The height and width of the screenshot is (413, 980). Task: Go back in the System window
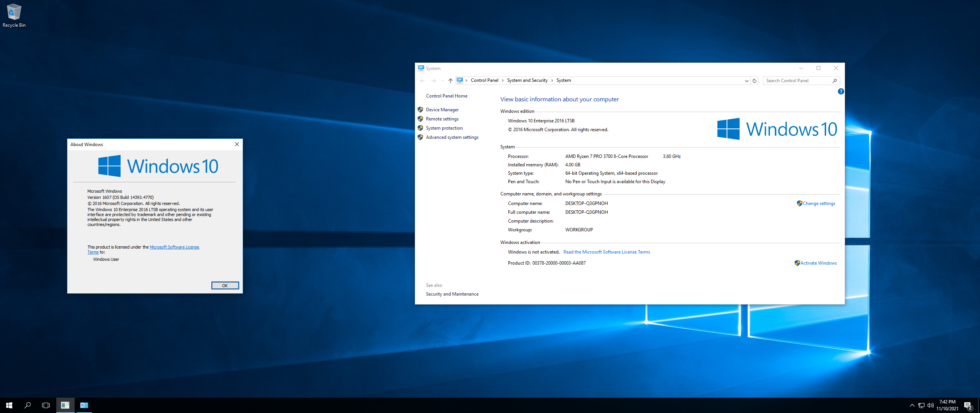point(422,80)
